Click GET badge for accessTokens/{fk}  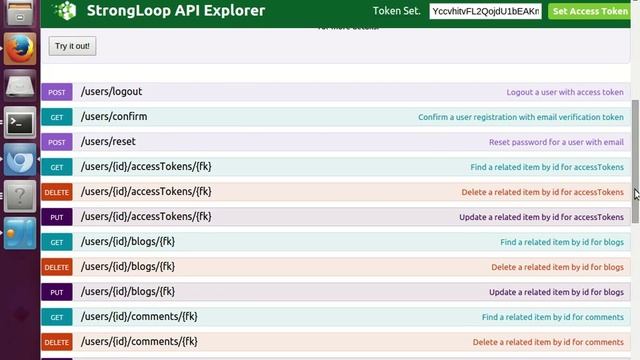[x=57, y=167]
